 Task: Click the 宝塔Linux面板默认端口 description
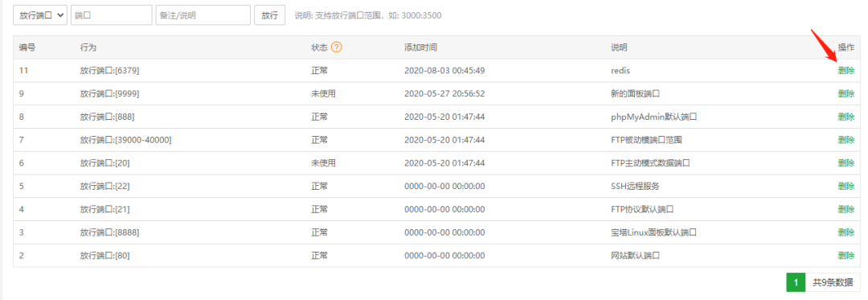pyautogui.click(x=653, y=232)
